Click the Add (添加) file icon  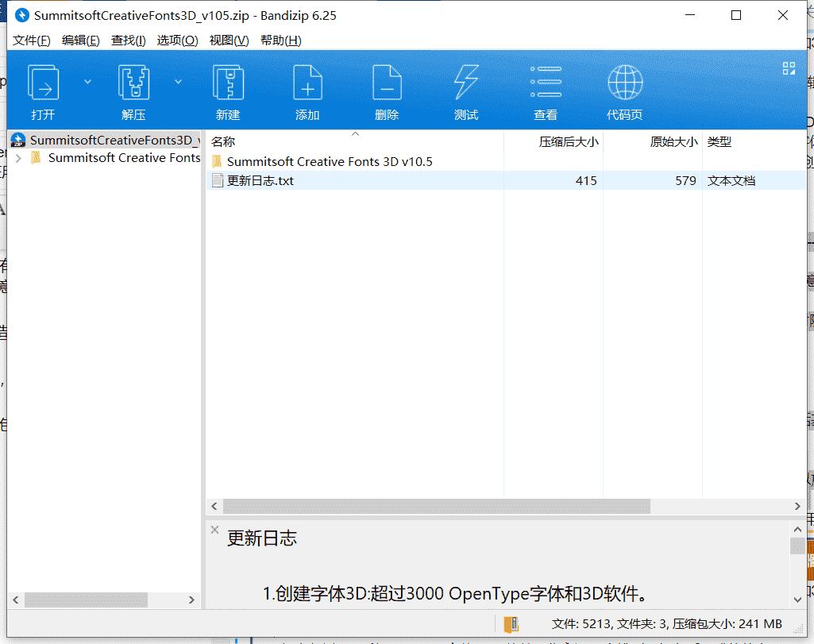[307, 83]
